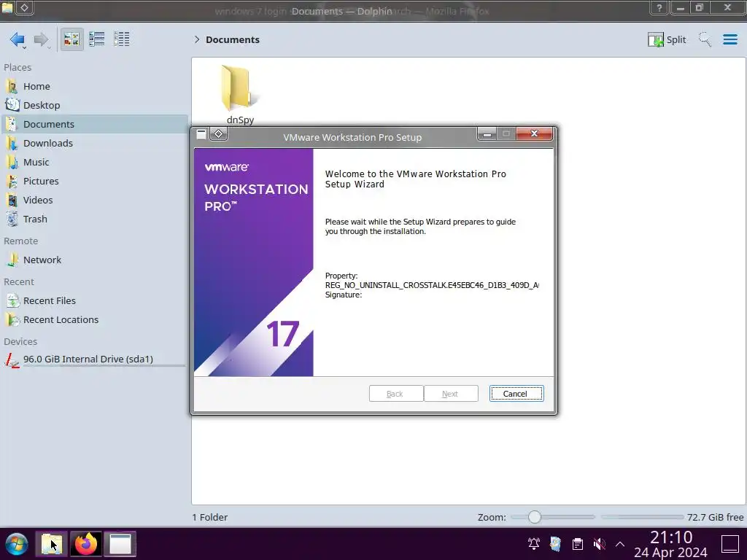The image size is (747, 560).
Task: Open Videos in Places sidebar
Action: coord(94,201)
